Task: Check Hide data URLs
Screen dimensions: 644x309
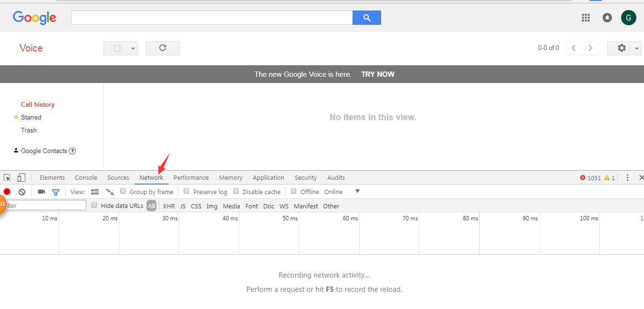Action: (94, 205)
